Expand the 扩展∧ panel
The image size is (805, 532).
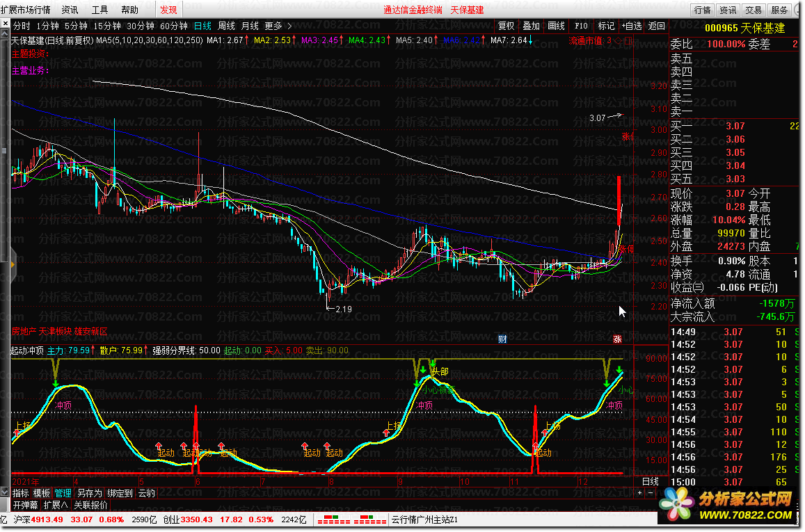coord(56,505)
